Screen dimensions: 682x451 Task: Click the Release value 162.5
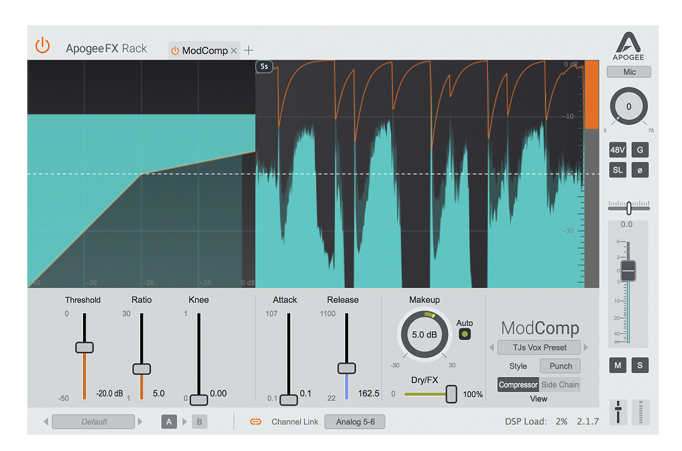[368, 394]
